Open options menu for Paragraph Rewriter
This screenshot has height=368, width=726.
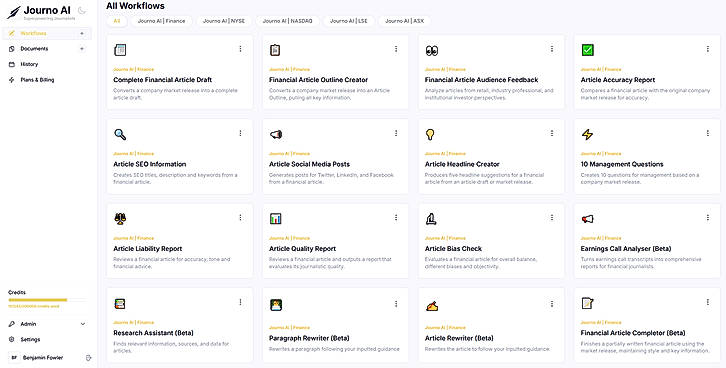[396, 304]
